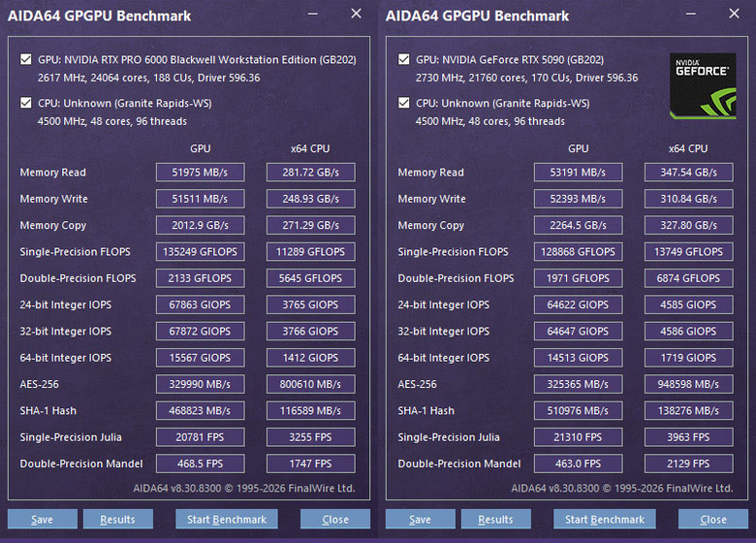Click the NVIDIA GeForce logo image
The height and width of the screenshot is (543, 756).
pyautogui.click(x=703, y=86)
